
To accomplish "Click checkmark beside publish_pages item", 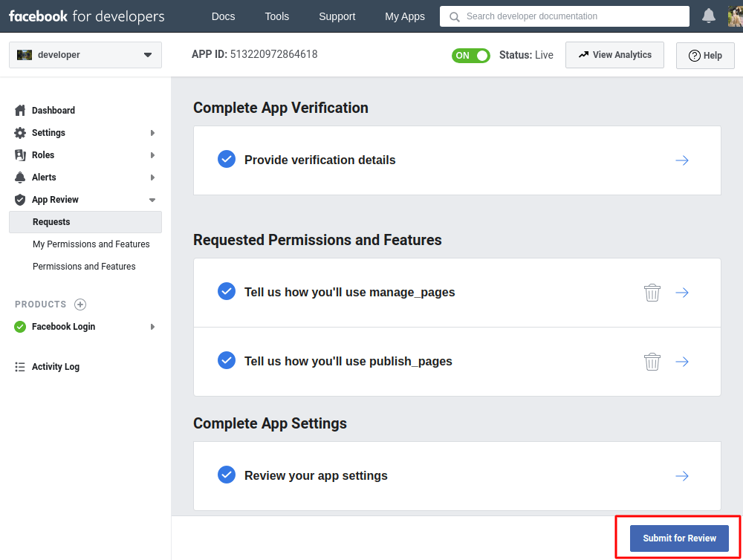I will click(227, 360).
